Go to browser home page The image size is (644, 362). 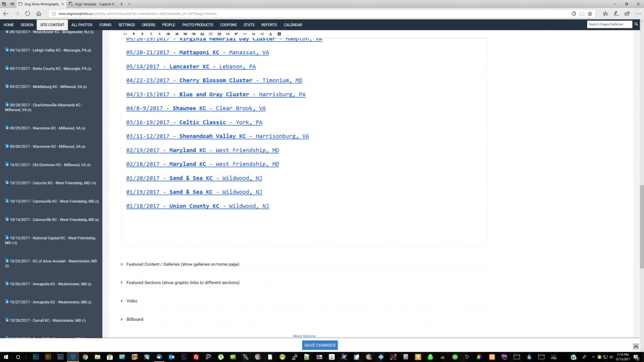point(39,13)
